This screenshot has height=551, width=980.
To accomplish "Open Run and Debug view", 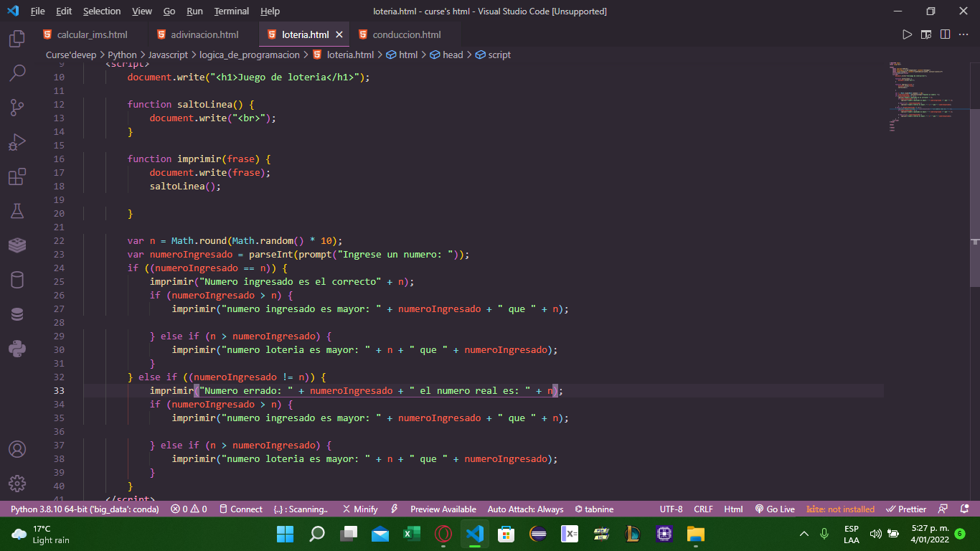I will tap(17, 142).
